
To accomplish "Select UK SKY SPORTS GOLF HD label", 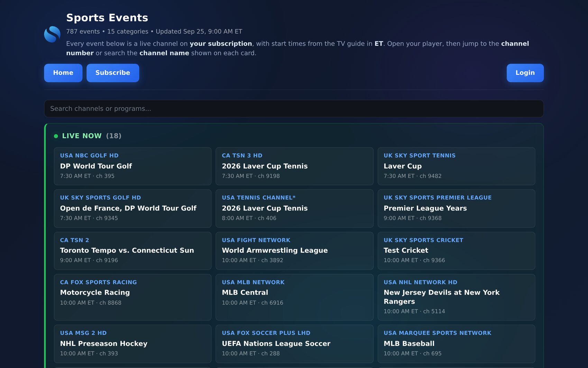I will coord(101,198).
